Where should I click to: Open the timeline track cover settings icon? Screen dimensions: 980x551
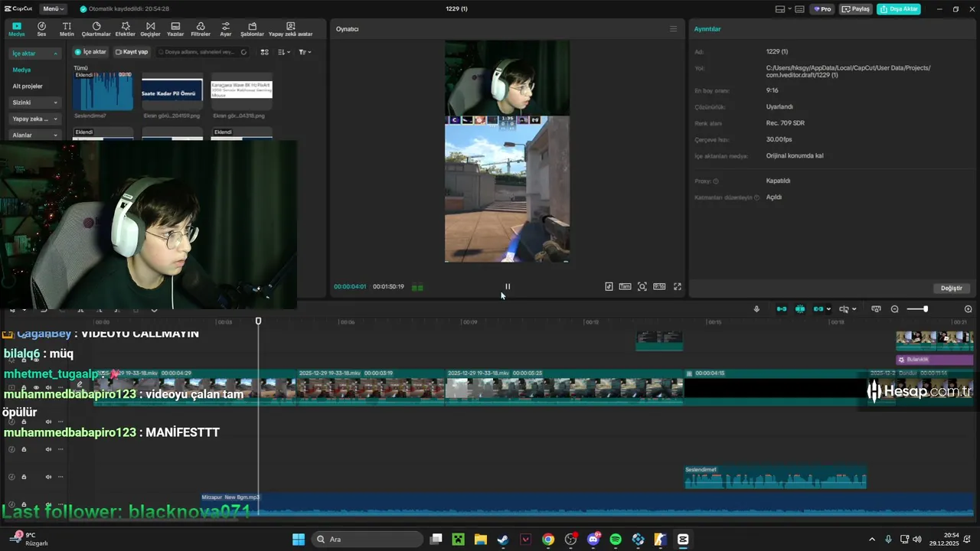pos(877,309)
